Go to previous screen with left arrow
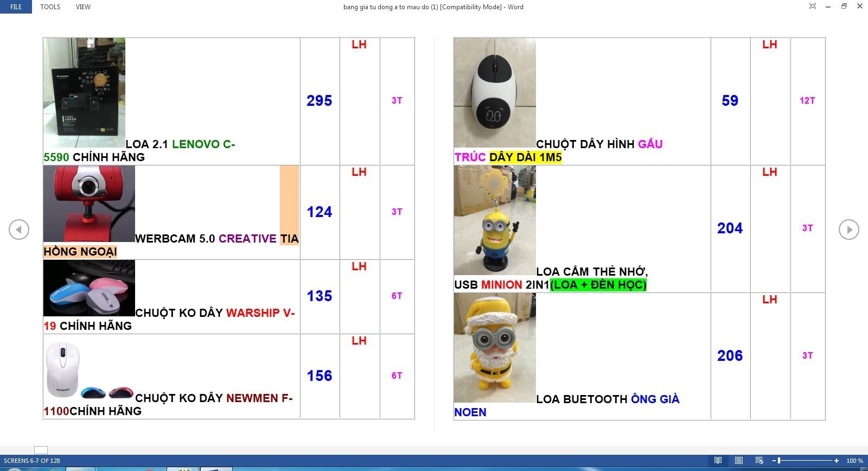 point(19,230)
